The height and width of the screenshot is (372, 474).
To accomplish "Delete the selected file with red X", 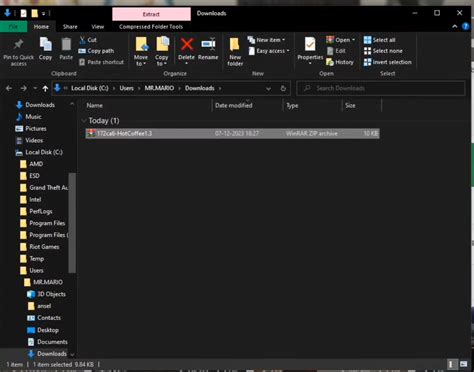I will click(186, 49).
